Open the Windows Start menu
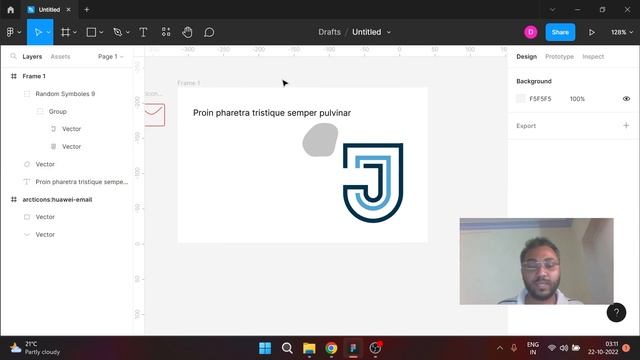 point(265,348)
